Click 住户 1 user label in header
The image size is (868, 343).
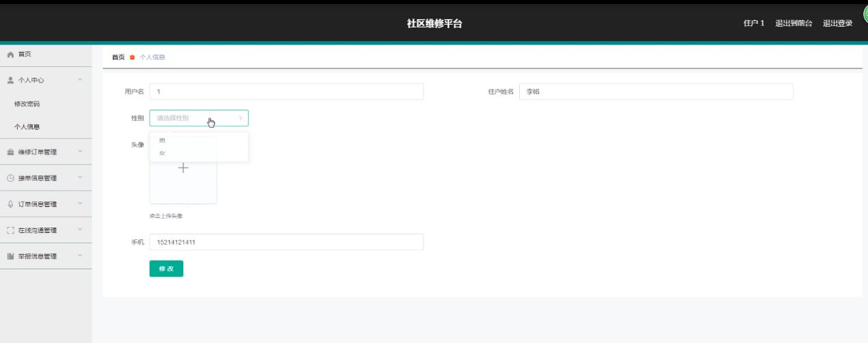pyautogui.click(x=754, y=23)
